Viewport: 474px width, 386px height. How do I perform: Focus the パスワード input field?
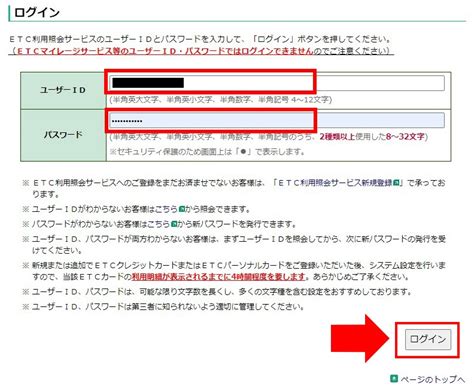pyautogui.click(x=277, y=120)
